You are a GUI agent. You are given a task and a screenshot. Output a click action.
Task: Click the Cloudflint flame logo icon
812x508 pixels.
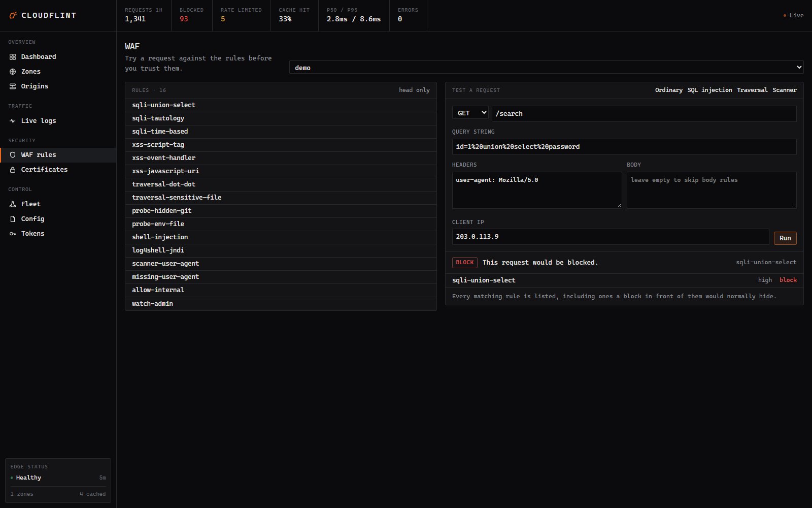pos(13,15)
